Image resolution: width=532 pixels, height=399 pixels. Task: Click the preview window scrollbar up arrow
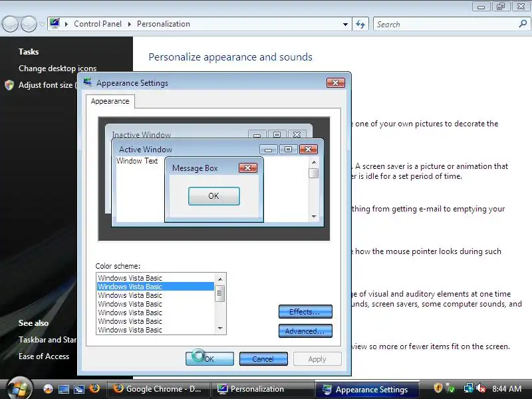[314, 162]
